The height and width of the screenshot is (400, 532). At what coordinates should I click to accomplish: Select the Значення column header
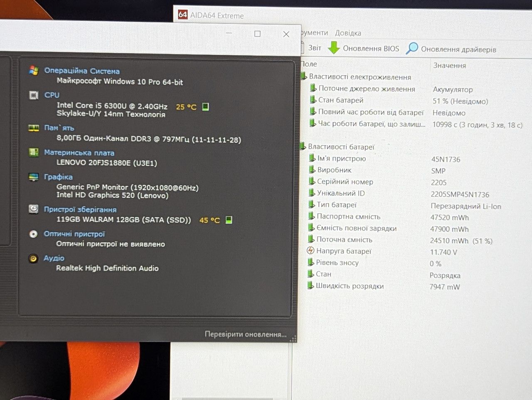[x=450, y=65]
